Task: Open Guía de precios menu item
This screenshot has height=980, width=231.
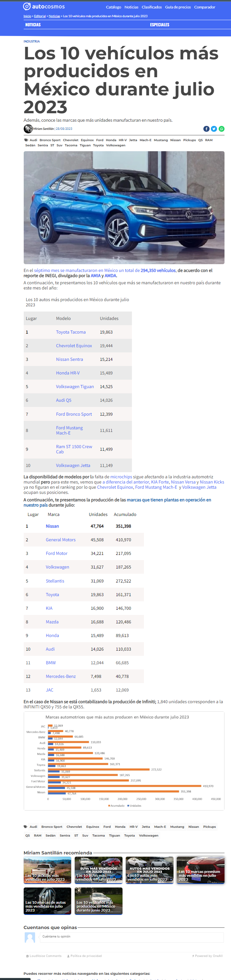Action: [178, 7]
